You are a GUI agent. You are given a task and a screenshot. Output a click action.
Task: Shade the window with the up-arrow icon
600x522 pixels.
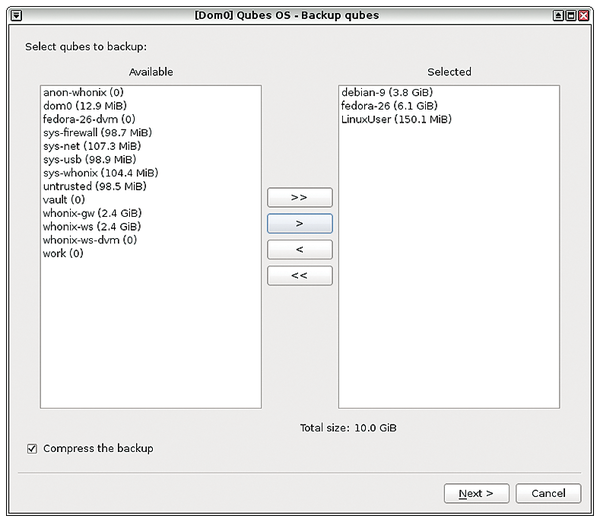click(x=558, y=16)
